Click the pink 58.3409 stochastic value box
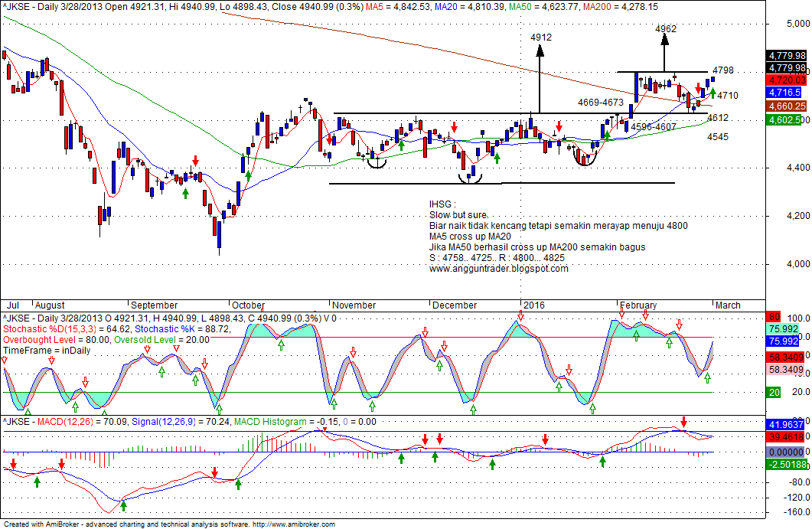The width and height of the screenshot is (812, 529). click(x=786, y=370)
